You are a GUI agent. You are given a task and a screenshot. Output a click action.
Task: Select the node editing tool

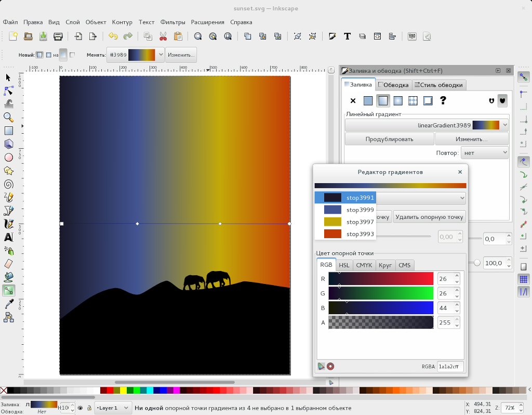coord(8,91)
